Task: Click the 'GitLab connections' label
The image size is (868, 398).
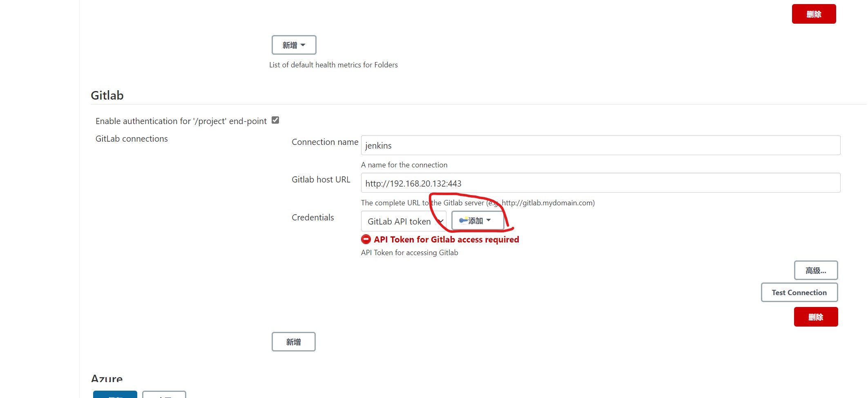Action: [x=132, y=139]
